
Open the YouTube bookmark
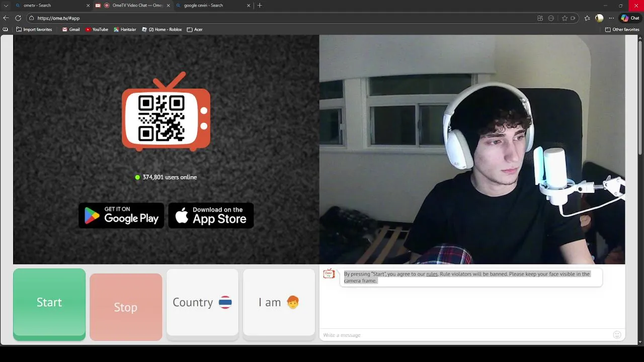point(97,30)
